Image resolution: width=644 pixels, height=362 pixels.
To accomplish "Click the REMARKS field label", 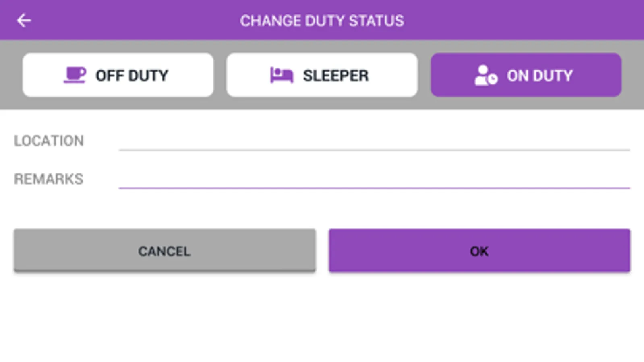I will click(49, 179).
